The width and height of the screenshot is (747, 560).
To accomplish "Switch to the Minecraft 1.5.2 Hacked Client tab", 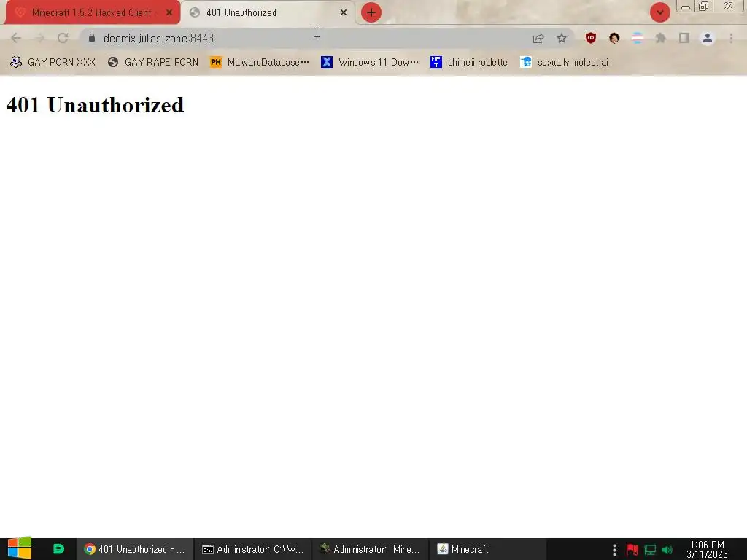I will [90, 13].
